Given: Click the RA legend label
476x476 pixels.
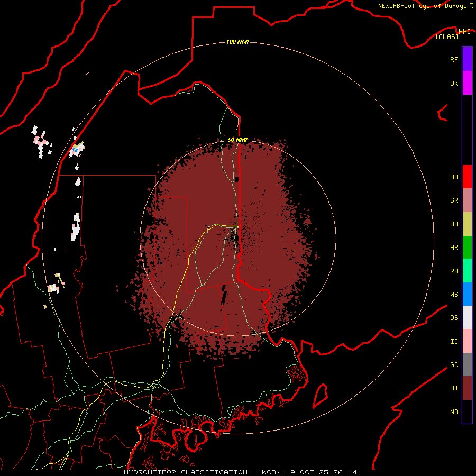Looking at the screenshot, I should pyautogui.click(x=454, y=271).
